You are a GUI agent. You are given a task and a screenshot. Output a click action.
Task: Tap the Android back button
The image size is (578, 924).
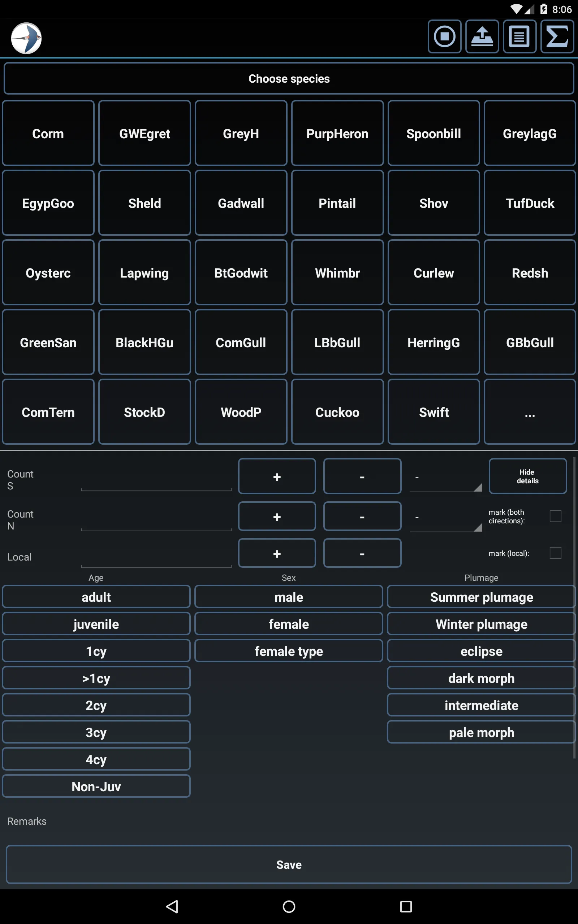[172, 906]
